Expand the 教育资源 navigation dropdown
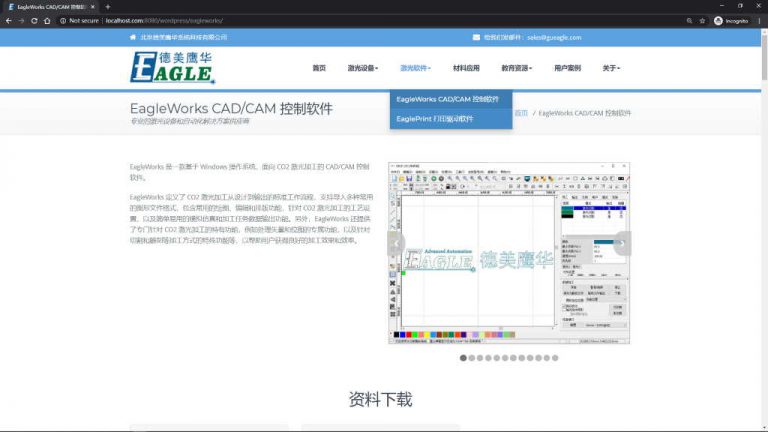 [516, 68]
